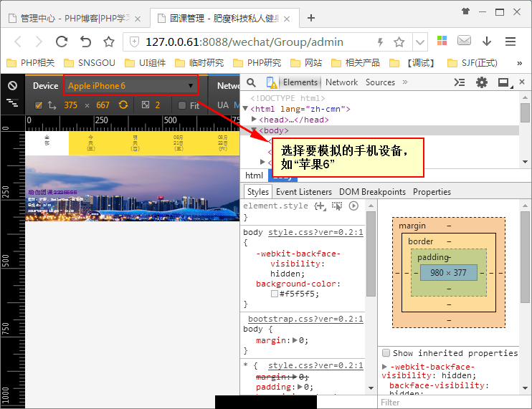Open the PHP研究 bookmark folder
This screenshot has width=532, height=409.
(257, 63)
